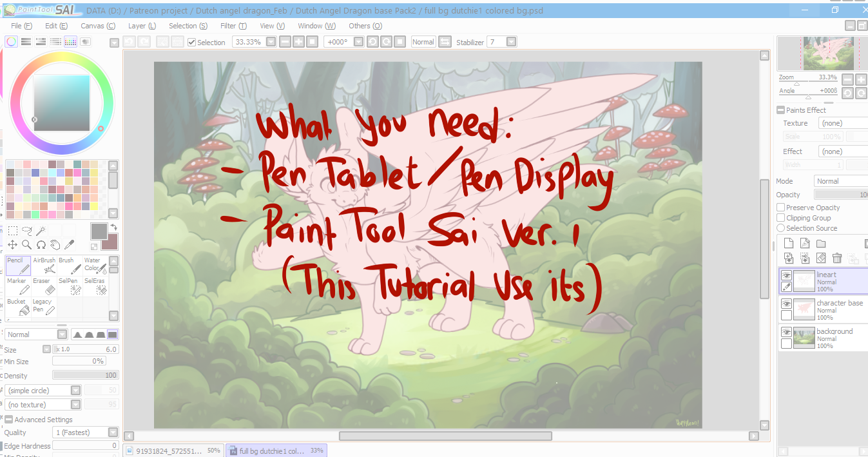Viewport: 868px width, 457px height.
Task: Pick the zoom magnifier tool
Action: click(x=26, y=245)
